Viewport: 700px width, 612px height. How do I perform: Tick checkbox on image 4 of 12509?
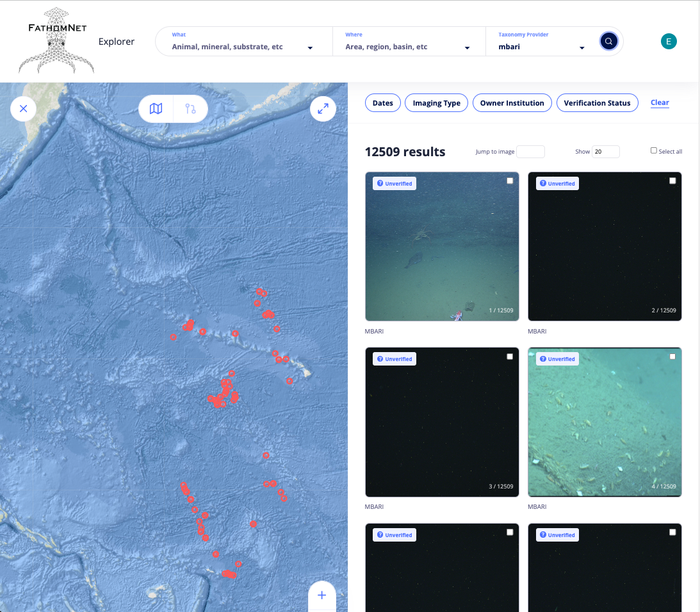coord(672,357)
